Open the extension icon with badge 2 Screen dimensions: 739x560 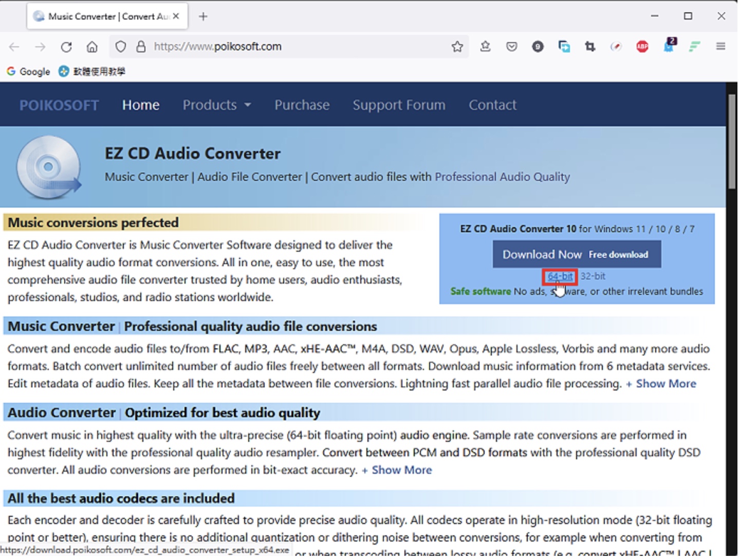point(670,45)
